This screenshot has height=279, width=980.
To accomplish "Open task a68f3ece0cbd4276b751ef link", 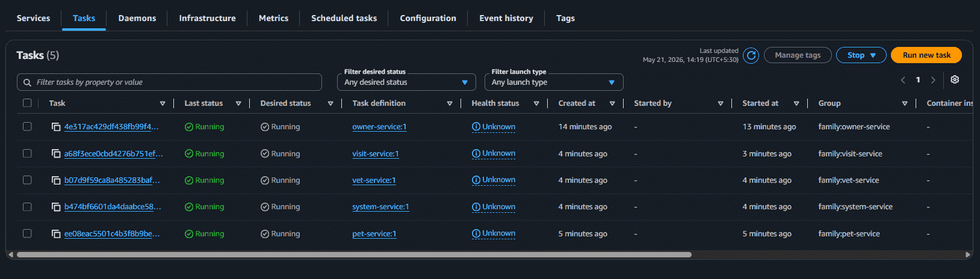I will tap(114, 154).
